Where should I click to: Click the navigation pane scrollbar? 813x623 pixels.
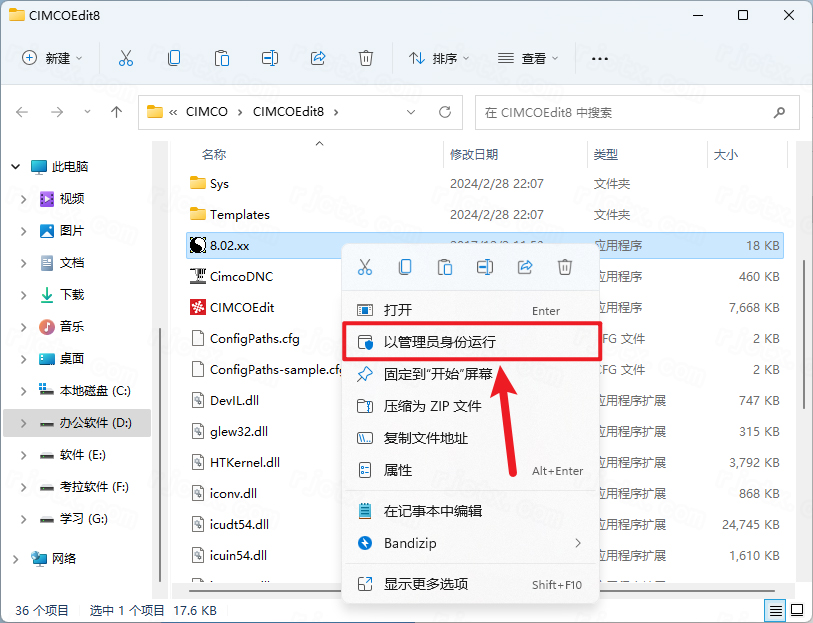coord(160,454)
